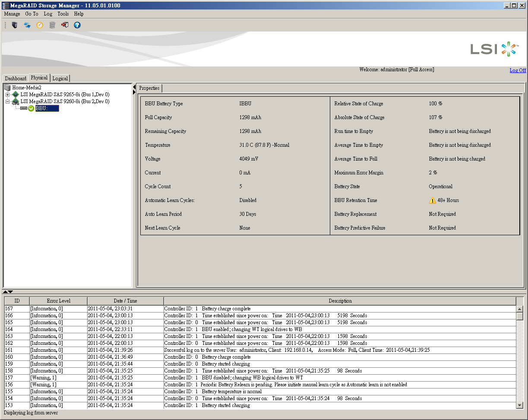528x420 pixels.
Task: Open the Manage menu
Action: pyautogui.click(x=12, y=14)
